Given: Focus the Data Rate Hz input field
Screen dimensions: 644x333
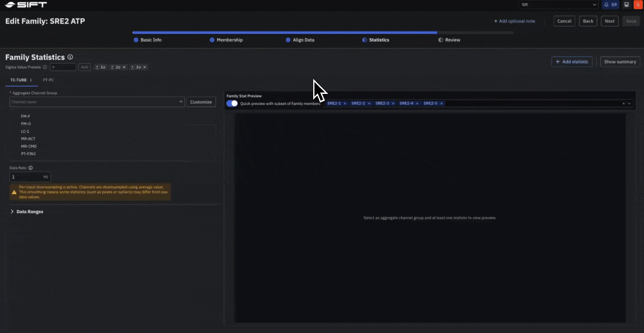Looking at the screenshot, I should pyautogui.click(x=30, y=177).
